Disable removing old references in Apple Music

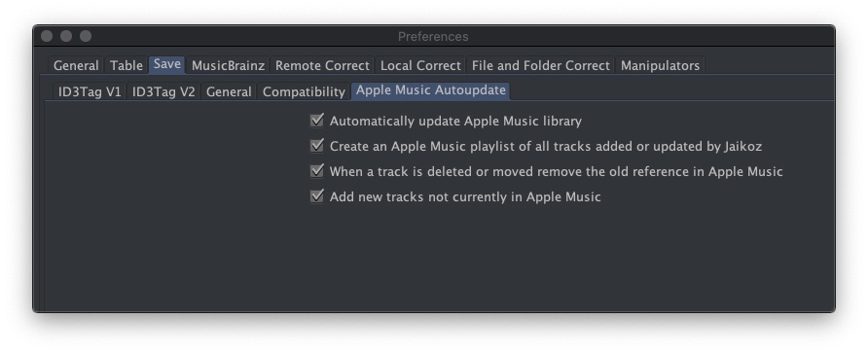[317, 171]
